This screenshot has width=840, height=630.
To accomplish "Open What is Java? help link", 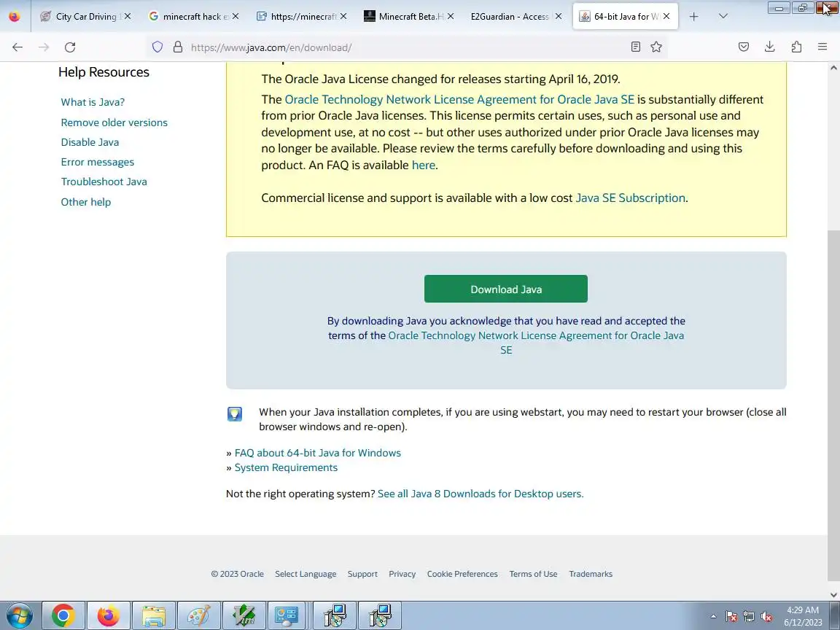I will pos(93,102).
